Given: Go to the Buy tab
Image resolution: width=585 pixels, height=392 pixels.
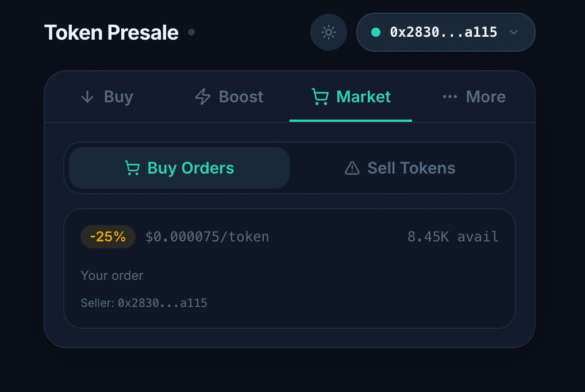Looking at the screenshot, I should coord(118,97).
